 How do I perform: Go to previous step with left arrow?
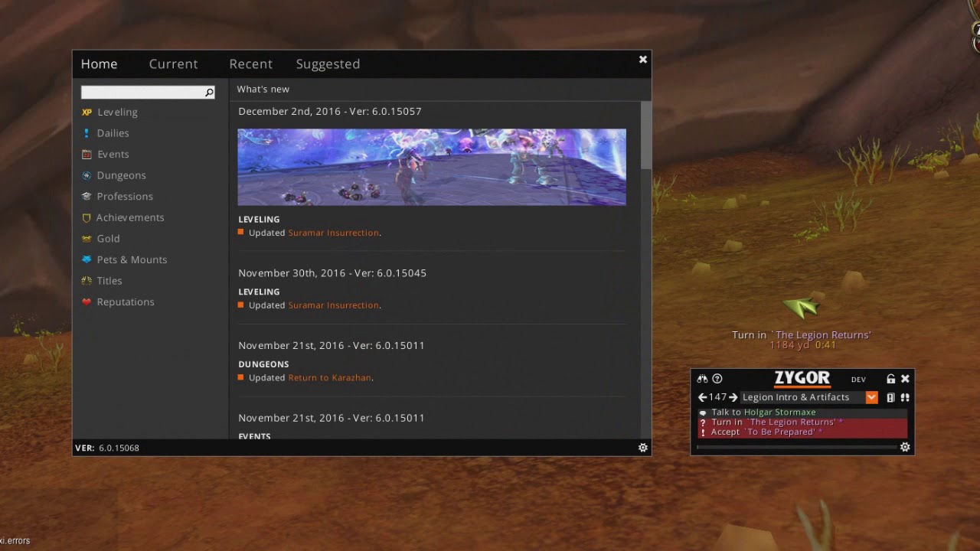point(702,397)
